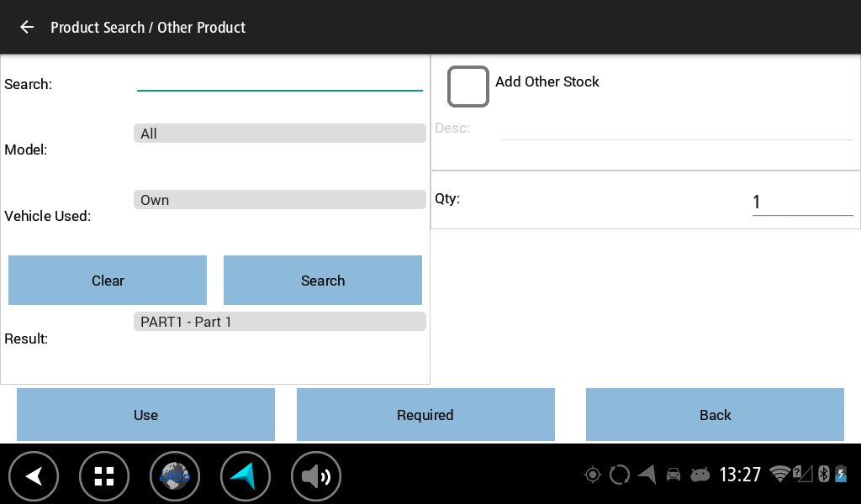Focus the Desc input field
Image resolution: width=861 pixels, height=504 pixels.
[x=678, y=129]
